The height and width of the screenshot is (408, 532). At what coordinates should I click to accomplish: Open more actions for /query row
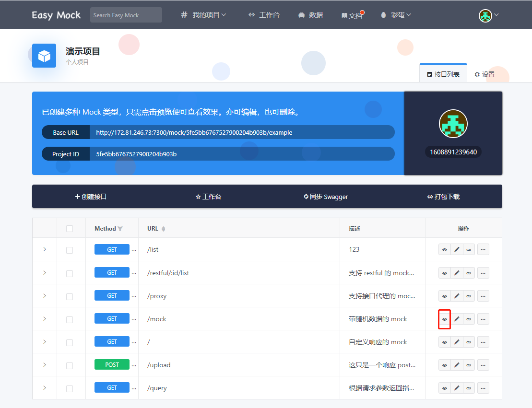coord(483,388)
